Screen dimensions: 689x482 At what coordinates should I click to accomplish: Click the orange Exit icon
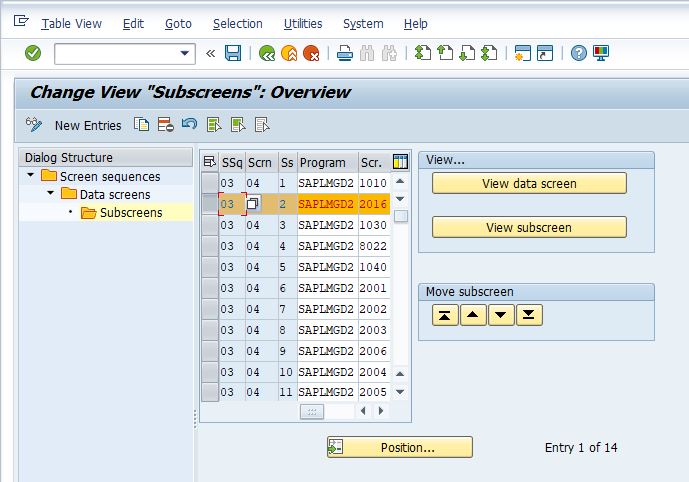tap(289, 53)
